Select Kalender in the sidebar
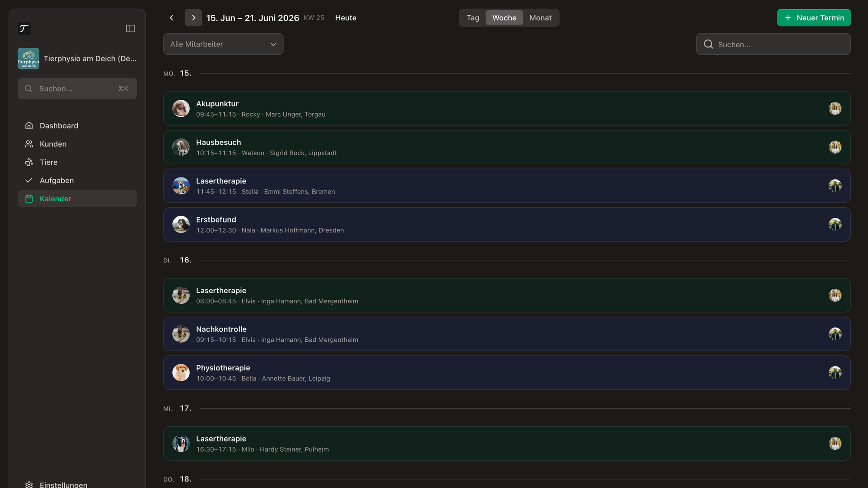 point(77,199)
